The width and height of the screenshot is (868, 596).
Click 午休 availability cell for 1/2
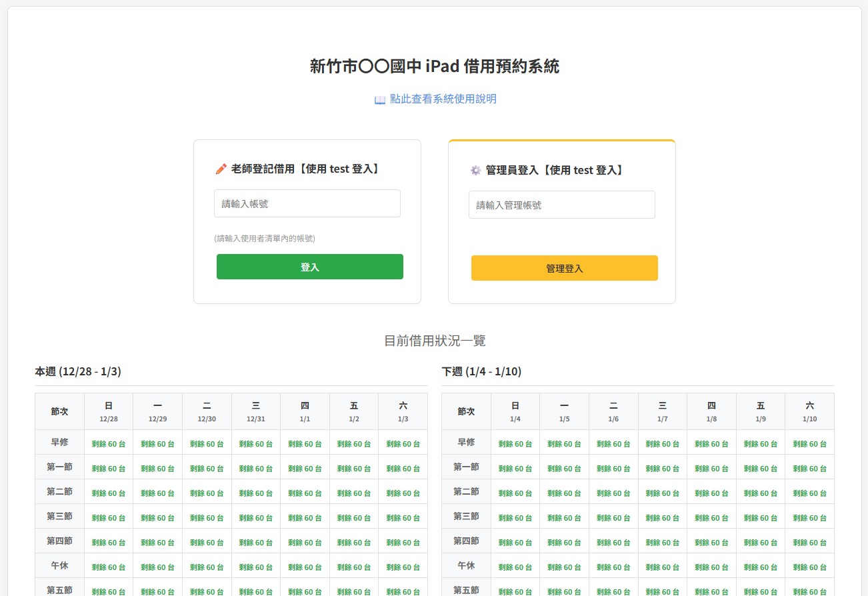click(354, 567)
